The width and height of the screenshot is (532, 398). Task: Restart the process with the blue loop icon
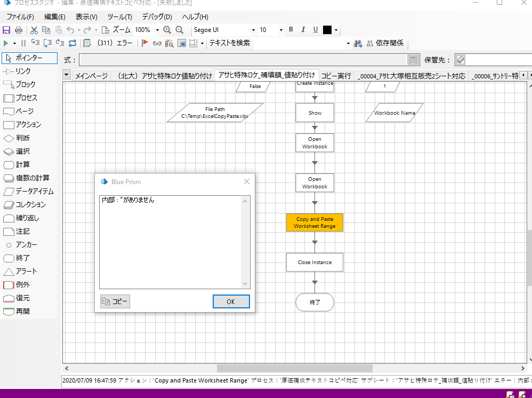click(72, 43)
